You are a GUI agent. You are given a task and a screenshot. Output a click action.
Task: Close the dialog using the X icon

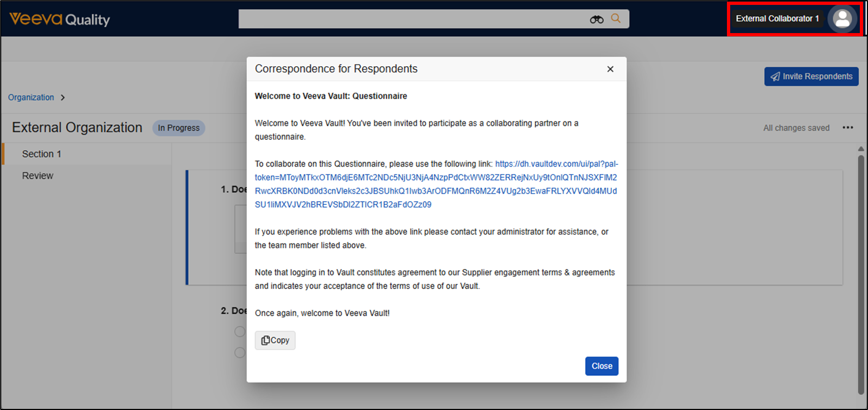coord(610,69)
